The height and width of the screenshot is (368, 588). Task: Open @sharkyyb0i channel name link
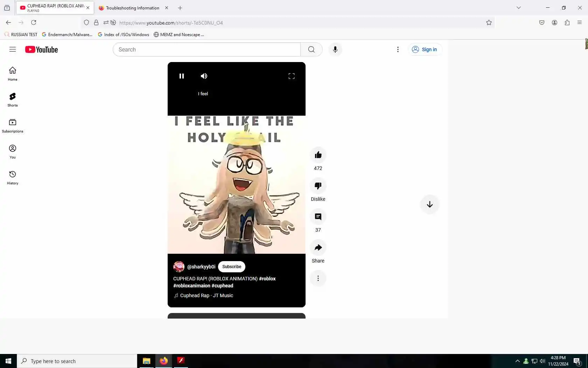point(201,267)
